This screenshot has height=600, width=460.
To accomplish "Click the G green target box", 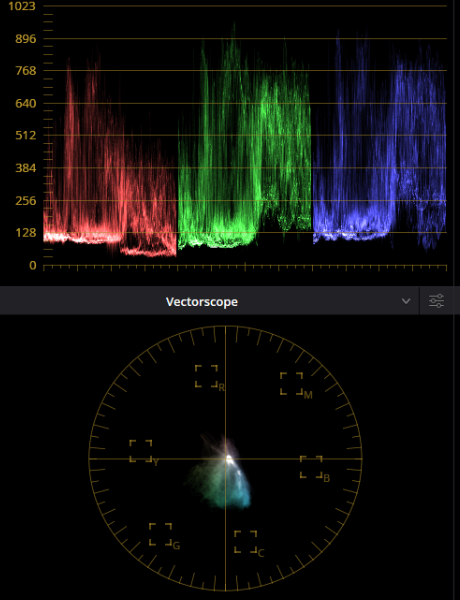I will [x=160, y=534].
